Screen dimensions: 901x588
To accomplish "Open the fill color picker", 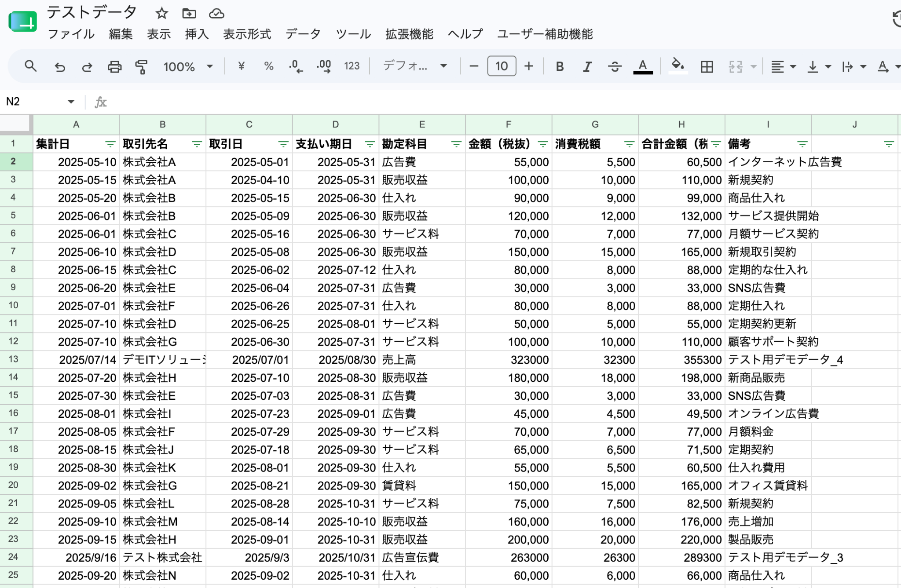I will click(x=678, y=66).
